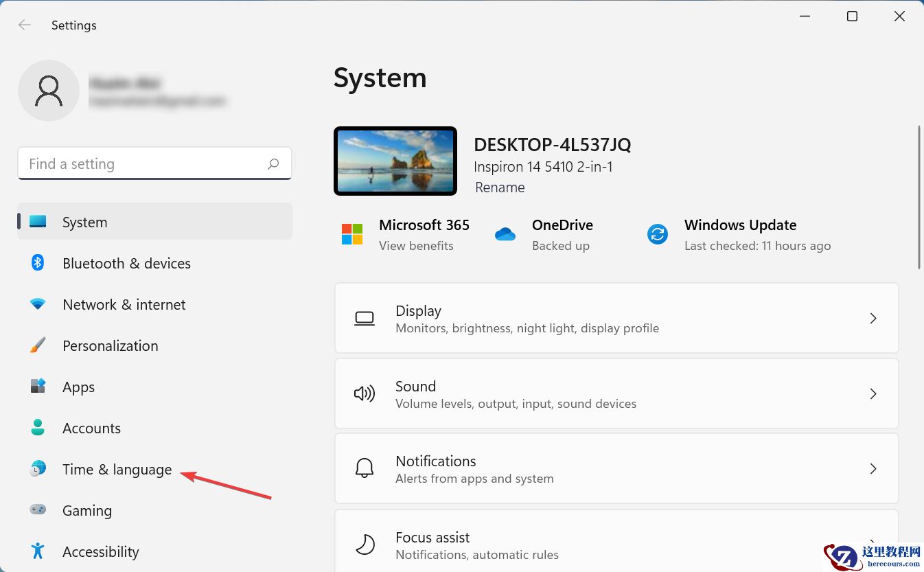Expand Display settings chevron
Image resolution: width=924 pixels, height=572 pixels.
click(873, 319)
